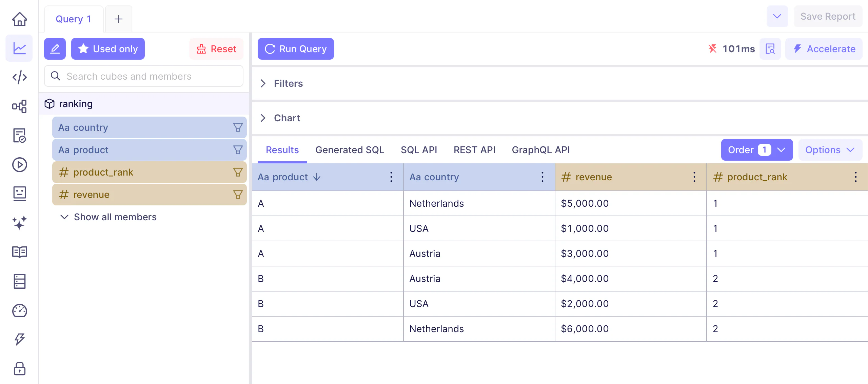
Task: Open the code editor sidebar icon
Action: [19, 77]
